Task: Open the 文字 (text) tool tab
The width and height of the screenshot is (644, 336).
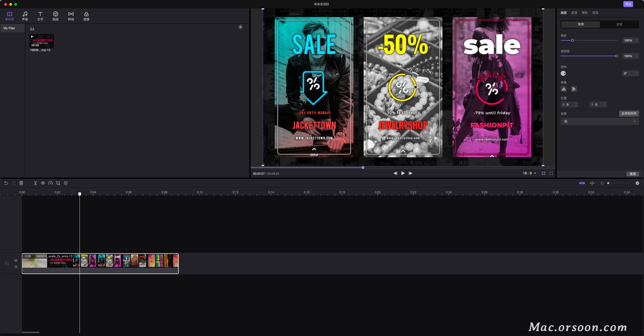Action: 40,16
